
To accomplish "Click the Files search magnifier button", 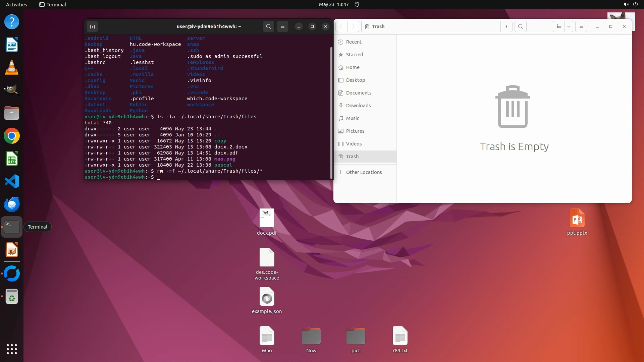I will point(520,26).
